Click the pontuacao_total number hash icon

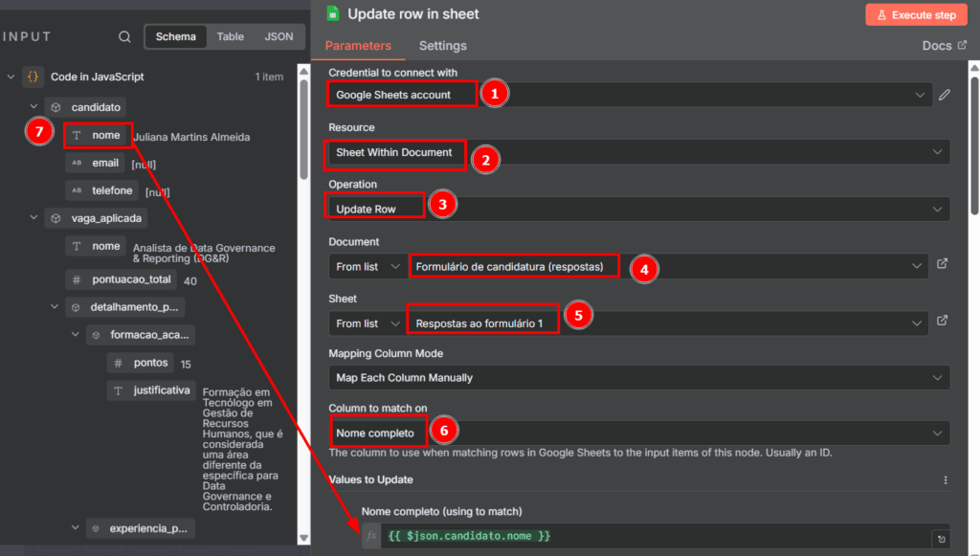[x=77, y=279]
